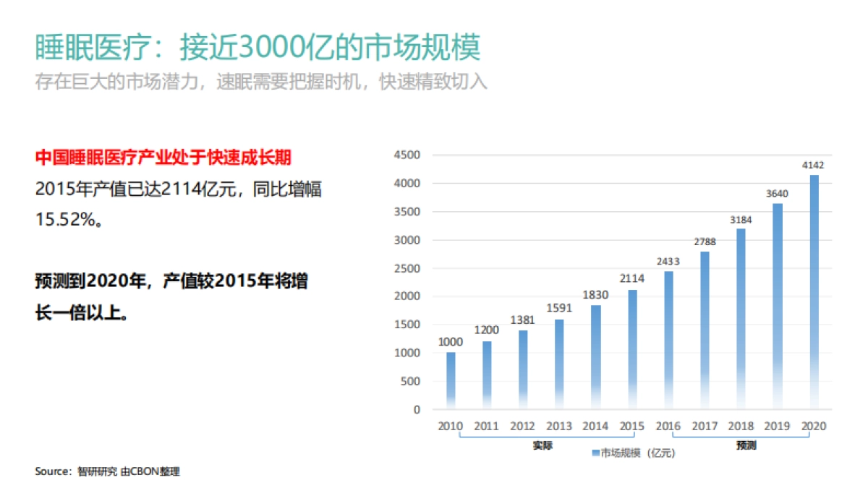Select the red heading 中国睡眠医疗产业处于快速成长期
Screen dimensions: 868x488
click(x=164, y=158)
